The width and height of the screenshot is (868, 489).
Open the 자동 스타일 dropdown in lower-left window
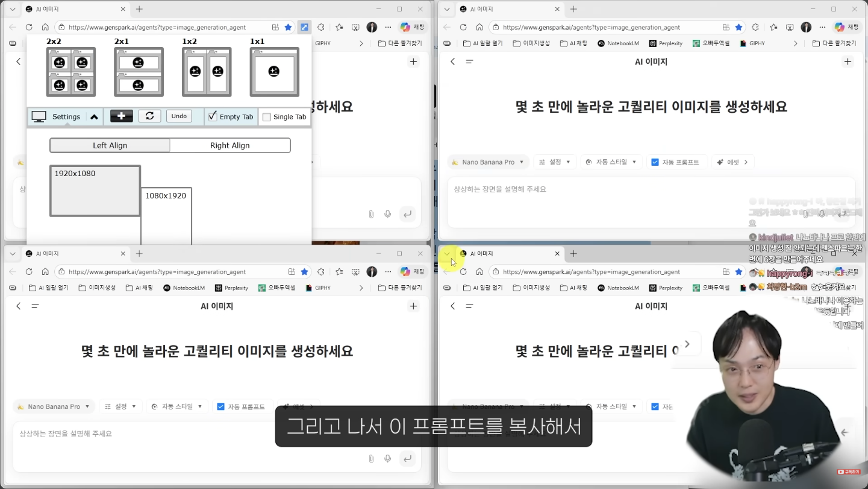coord(177,406)
